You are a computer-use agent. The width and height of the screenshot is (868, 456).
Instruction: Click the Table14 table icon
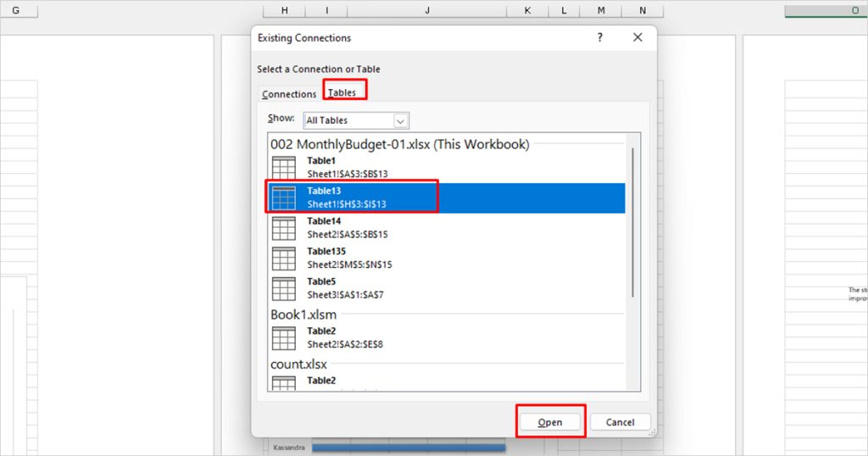[283, 228]
